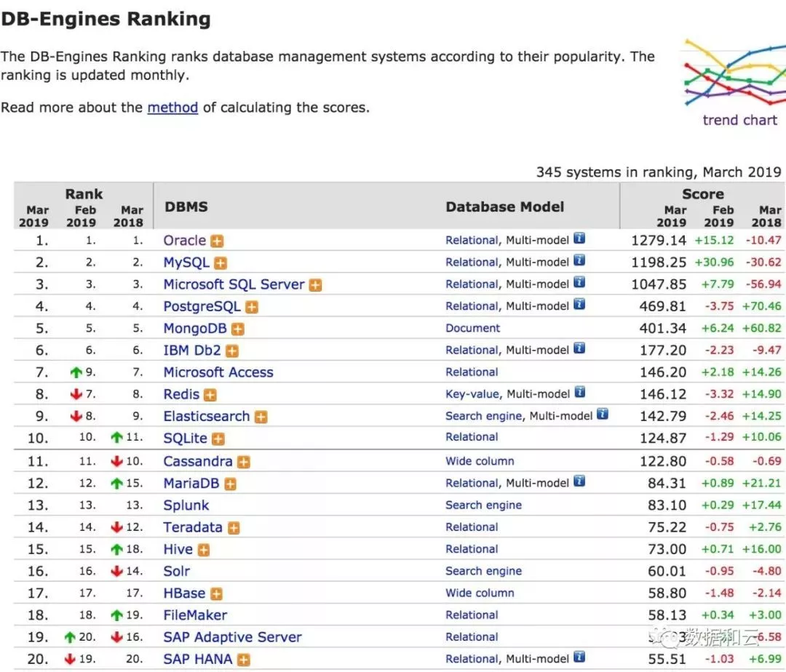This screenshot has width=786, height=672.
Task: Click the plus icon beside Elasticsearch
Action: click(261, 417)
